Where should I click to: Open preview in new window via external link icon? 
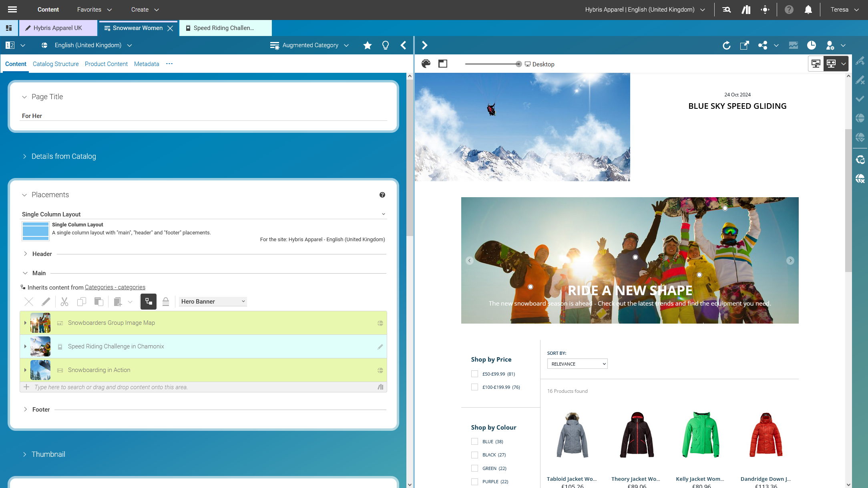pos(744,45)
